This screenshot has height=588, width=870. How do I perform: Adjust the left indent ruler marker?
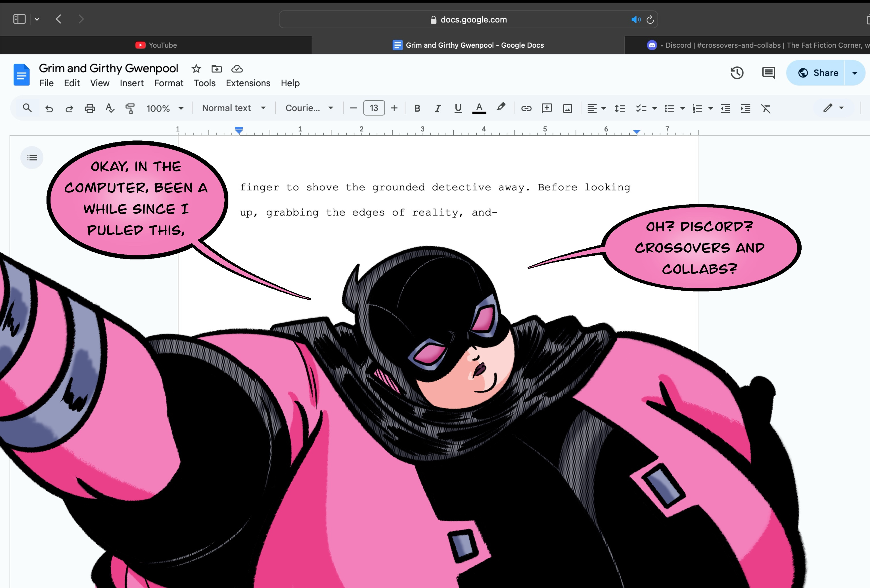click(x=239, y=131)
